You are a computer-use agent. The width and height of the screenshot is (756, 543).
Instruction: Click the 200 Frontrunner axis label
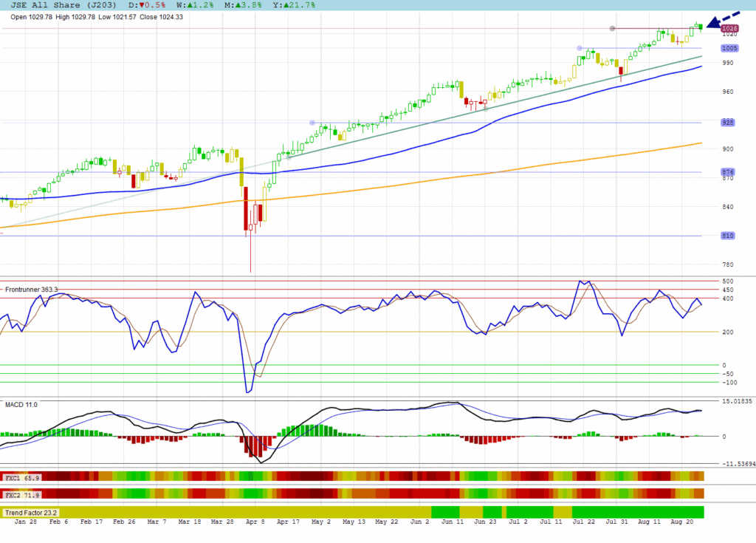coord(727,332)
